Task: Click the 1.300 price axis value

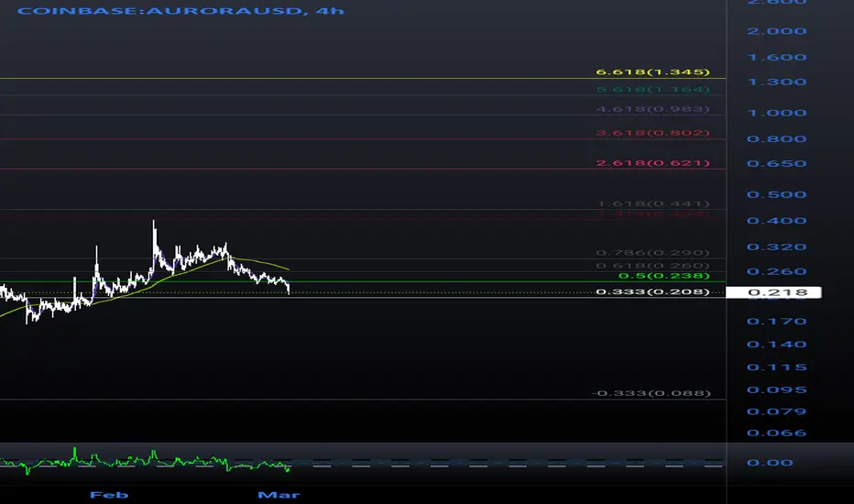Action: coord(777,82)
